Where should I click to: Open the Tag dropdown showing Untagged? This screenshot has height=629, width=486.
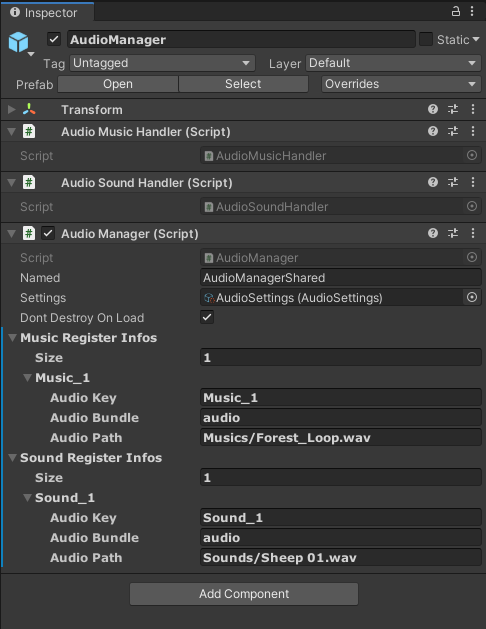pos(162,63)
